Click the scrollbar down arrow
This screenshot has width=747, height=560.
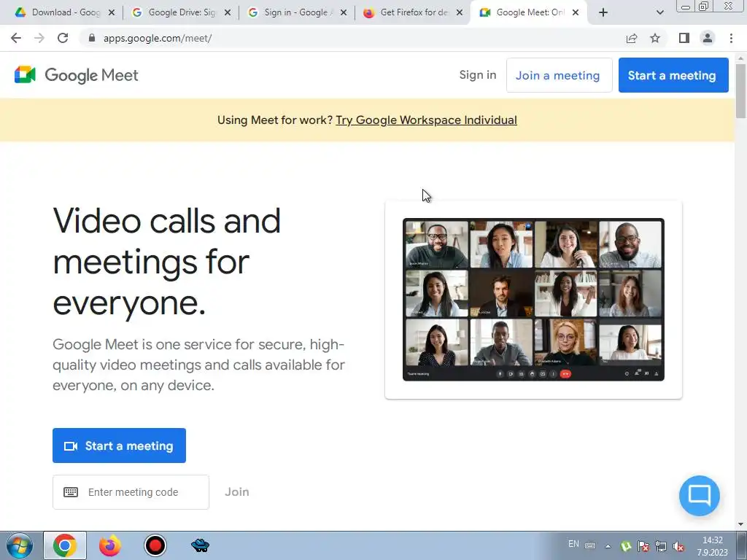coord(741,524)
